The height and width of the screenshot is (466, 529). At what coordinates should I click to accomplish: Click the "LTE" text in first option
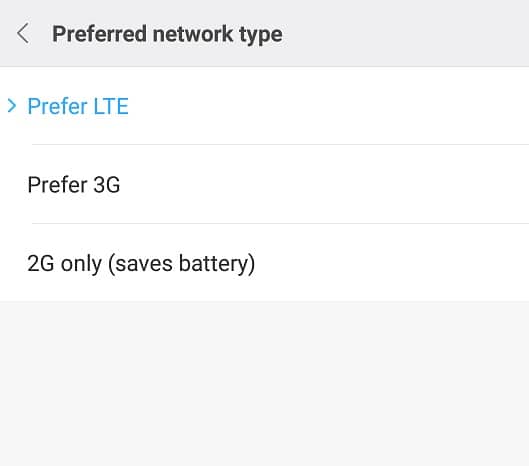(x=111, y=106)
